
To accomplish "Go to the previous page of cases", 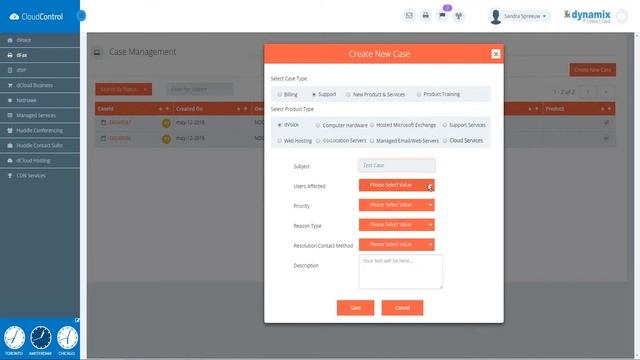I will point(588,92).
